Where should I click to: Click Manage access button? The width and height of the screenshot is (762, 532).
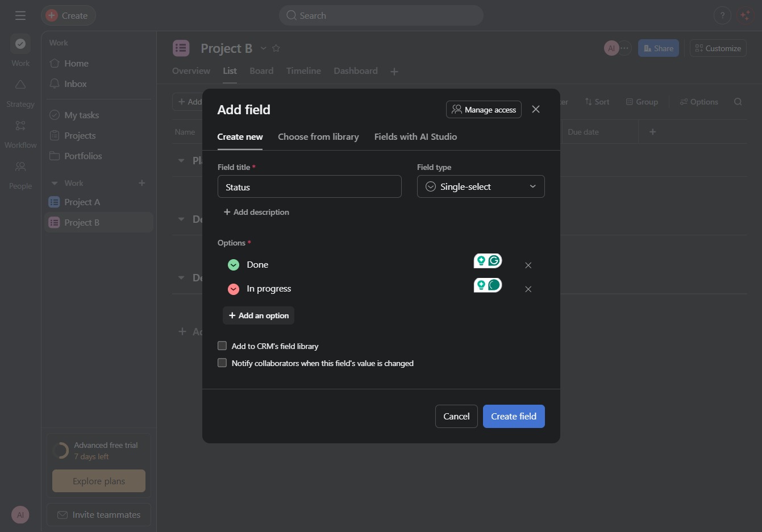click(484, 110)
